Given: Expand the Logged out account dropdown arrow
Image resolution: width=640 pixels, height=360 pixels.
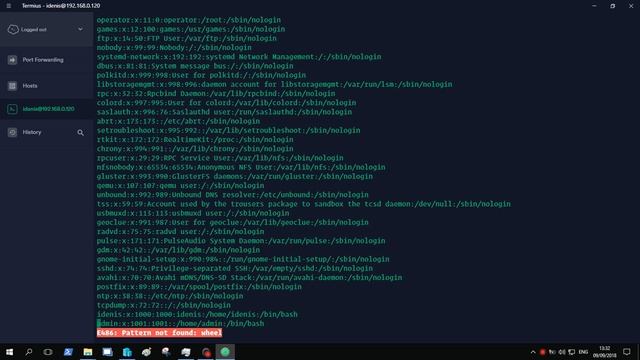Looking at the screenshot, I should click(80, 29).
